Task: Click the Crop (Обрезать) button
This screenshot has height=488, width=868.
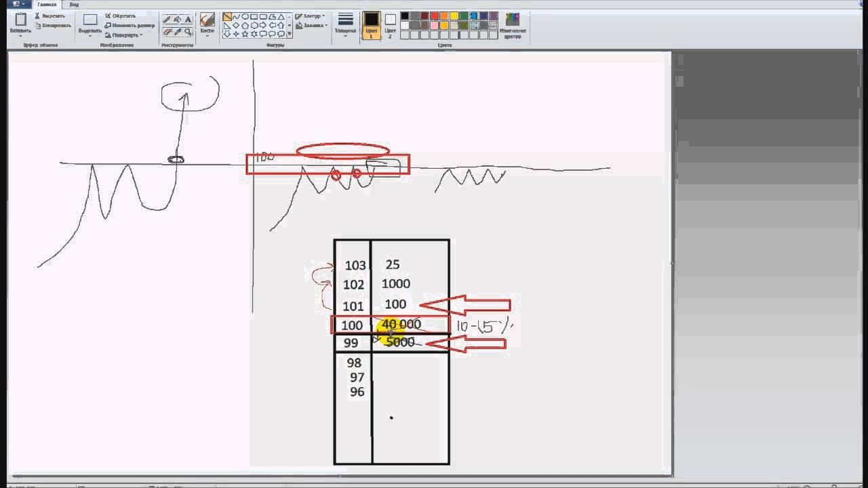Action: pyautogui.click(x=121, y=16)
